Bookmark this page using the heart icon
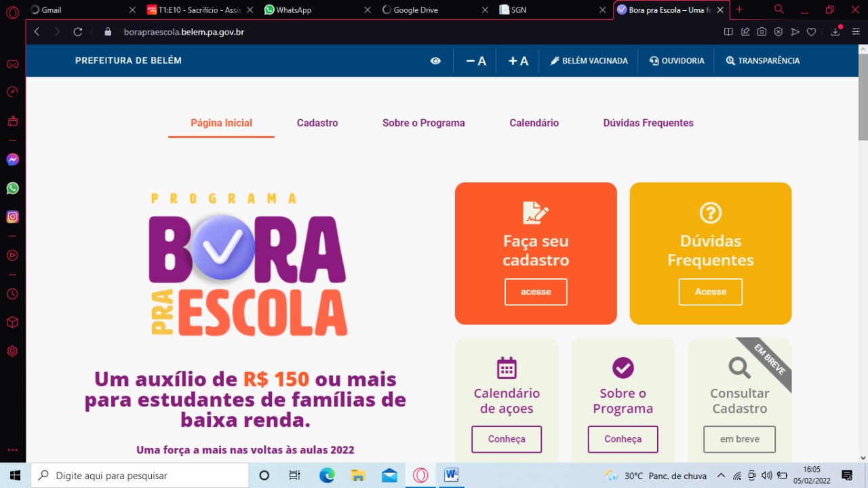 811,31
